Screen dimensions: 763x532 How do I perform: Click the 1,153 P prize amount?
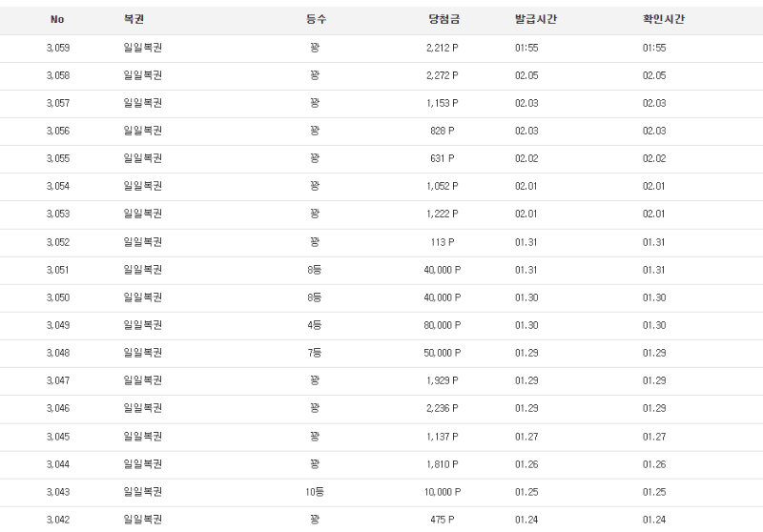pos(443,103)
